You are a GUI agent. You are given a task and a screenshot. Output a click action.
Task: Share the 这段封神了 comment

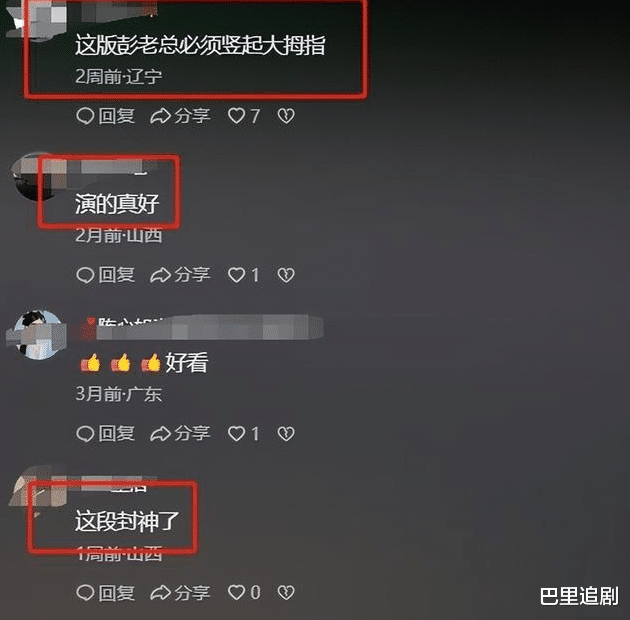click(180, 593)
